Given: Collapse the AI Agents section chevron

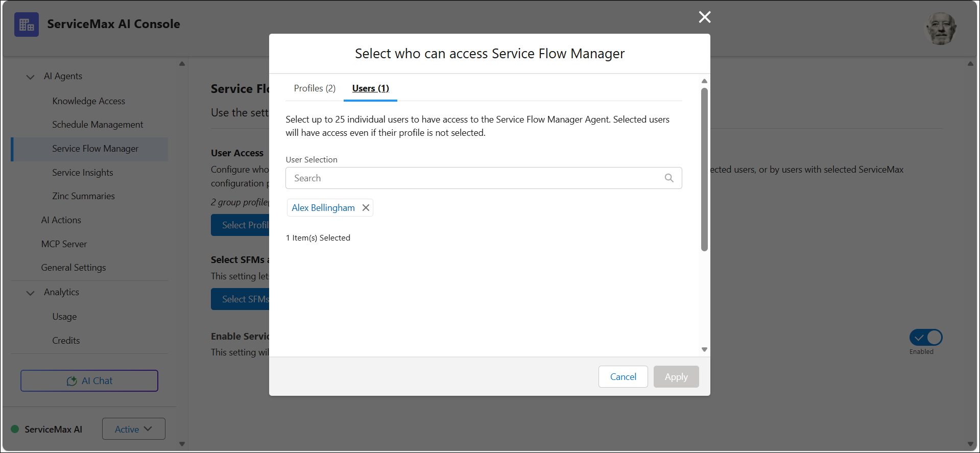Looking at the screenshot, I should pyautogui.click(x=31, y=77).
